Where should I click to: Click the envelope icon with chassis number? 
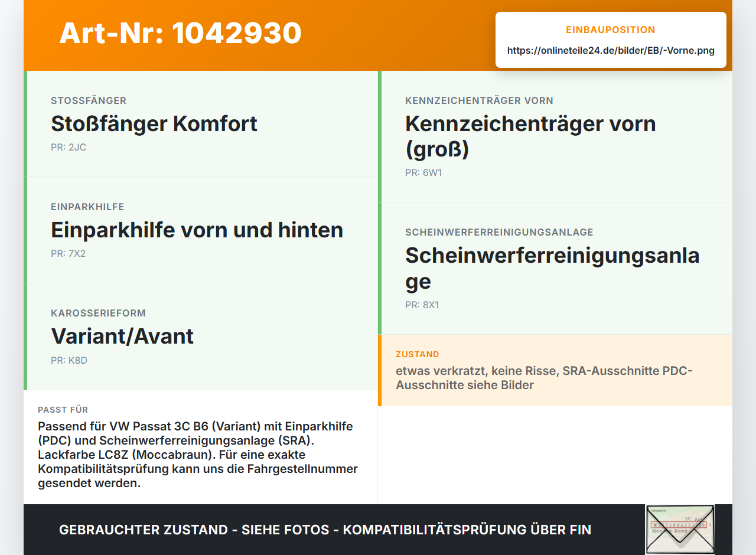click(680, 530)
